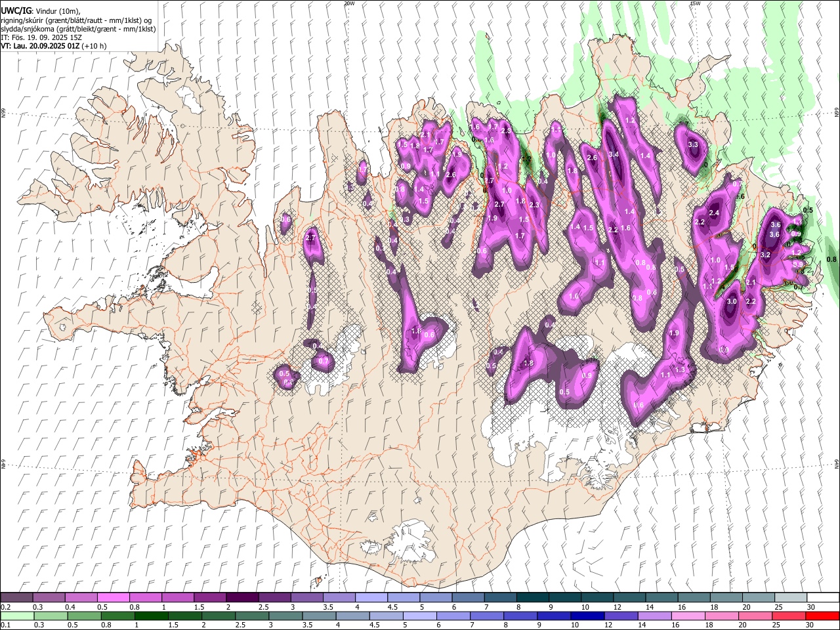Image resolution: width=840 pixels, height=630 pixels.
Task: Click the 3.2 precipitation value near the east coast
Action: pos(765,255)
